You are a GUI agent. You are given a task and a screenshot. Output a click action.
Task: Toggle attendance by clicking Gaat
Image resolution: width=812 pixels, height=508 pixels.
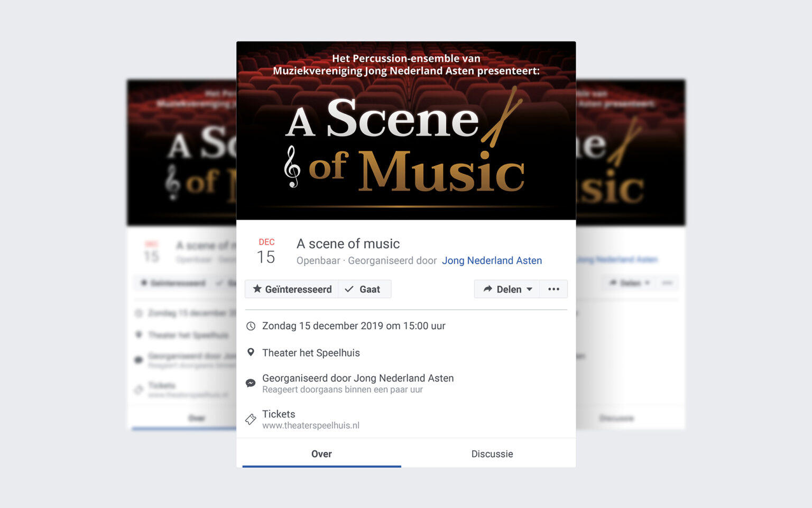pyautogui.click(x=364, y=289)
